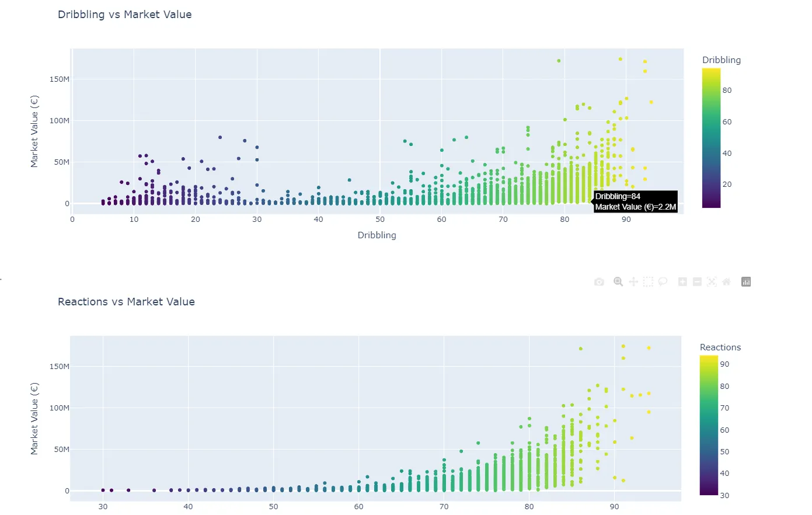This screenshot has width=812, height=515.
Task: Open the Plotly logo link icon
Action: click(x=746, y=282)
